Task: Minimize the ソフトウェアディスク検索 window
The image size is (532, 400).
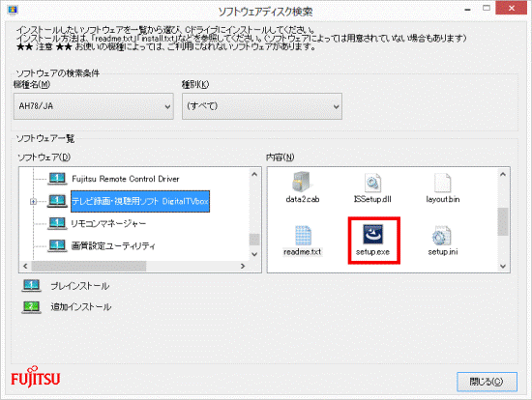Action: (467, 9)
